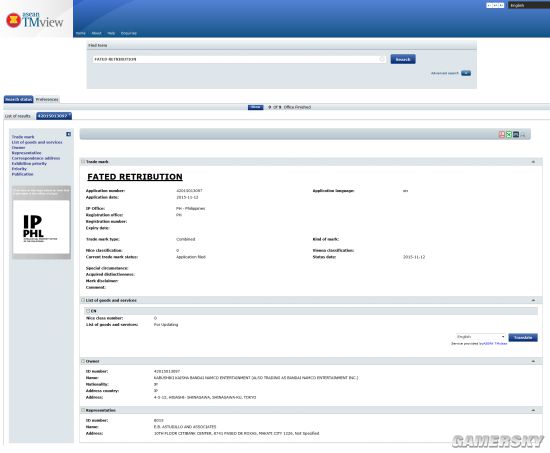Switch to the List of results tab
550x453 pixels.
click(18, 116)
